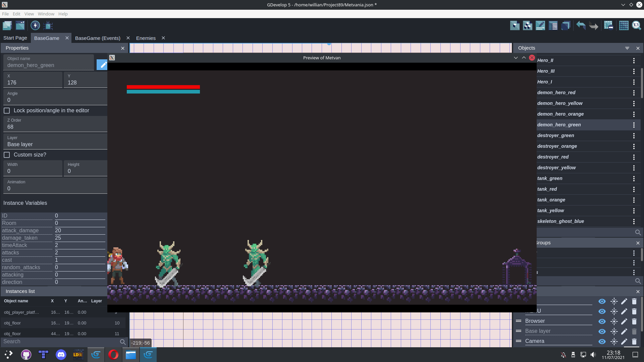Viewport: 644px width, 362px height.
Task: Delete selected instances using toolbar icon
Action: tap(608, 25)
